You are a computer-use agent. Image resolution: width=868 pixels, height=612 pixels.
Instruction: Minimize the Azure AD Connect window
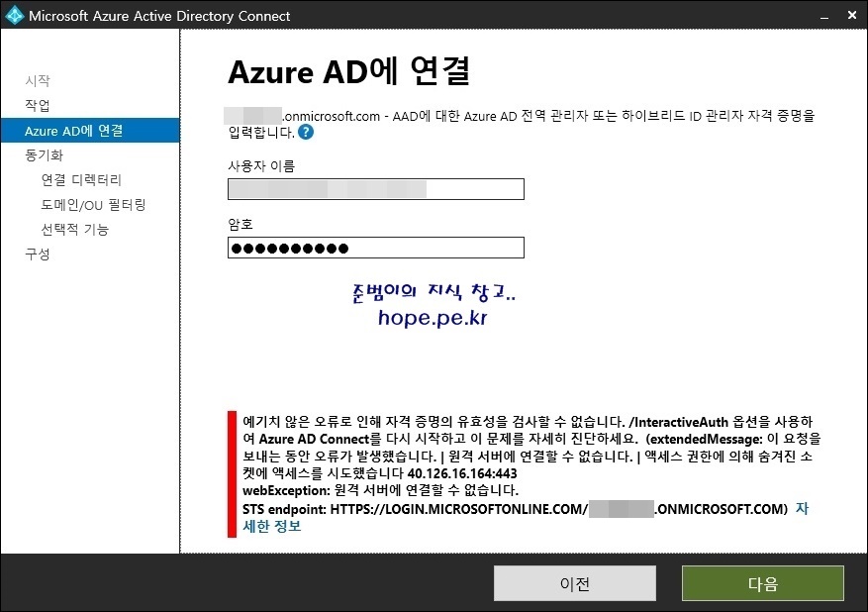tap(824, 16)
